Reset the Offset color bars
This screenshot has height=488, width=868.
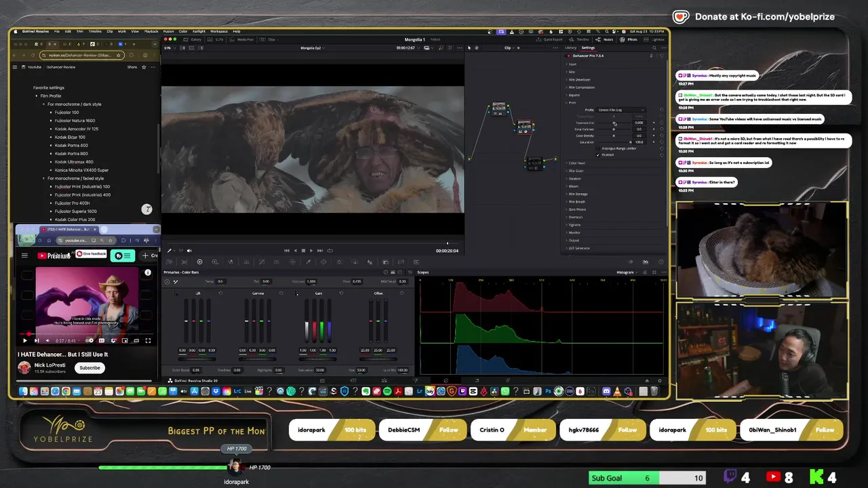tap(401, 293)
